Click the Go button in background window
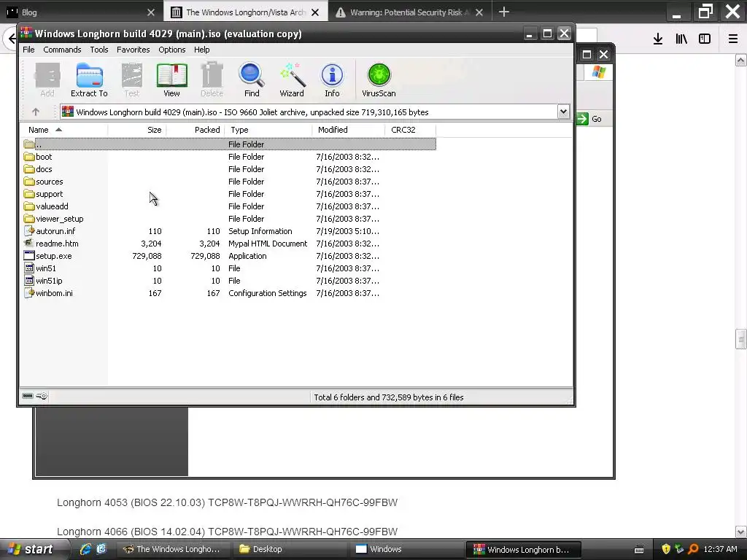 [x=589, y=119]
